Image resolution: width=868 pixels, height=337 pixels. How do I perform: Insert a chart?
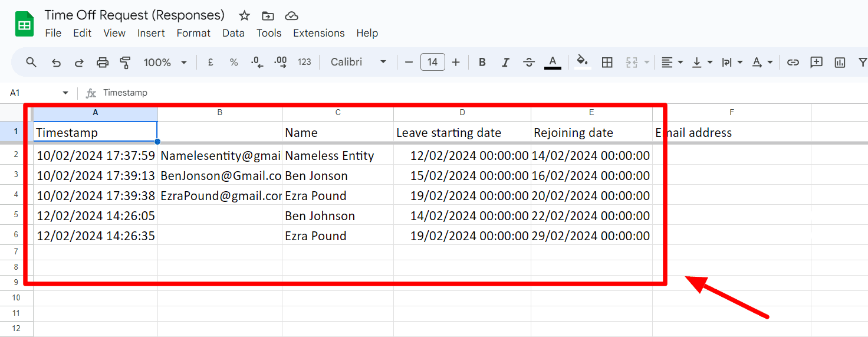click(840, 62)
